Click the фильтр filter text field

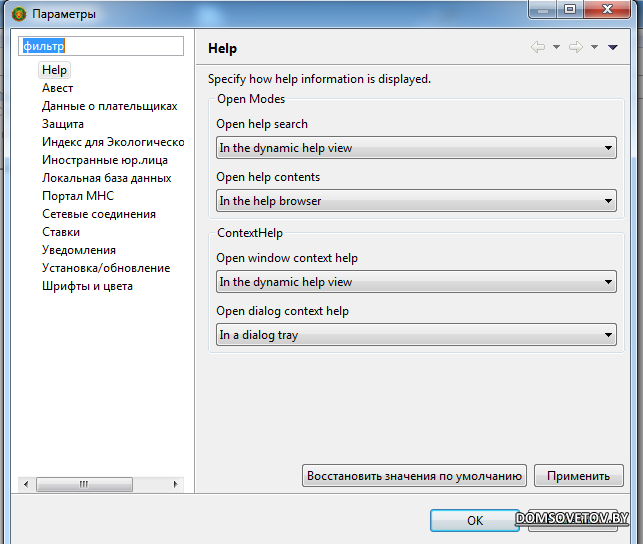(101, 46)
